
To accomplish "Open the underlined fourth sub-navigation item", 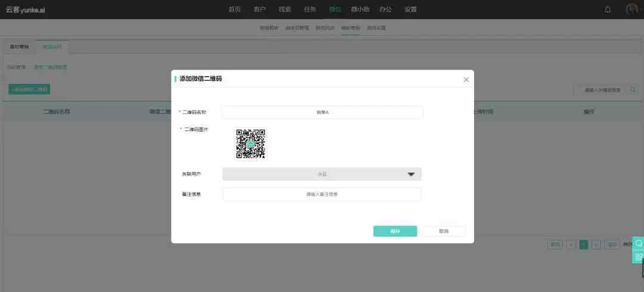I will [351, 28].
